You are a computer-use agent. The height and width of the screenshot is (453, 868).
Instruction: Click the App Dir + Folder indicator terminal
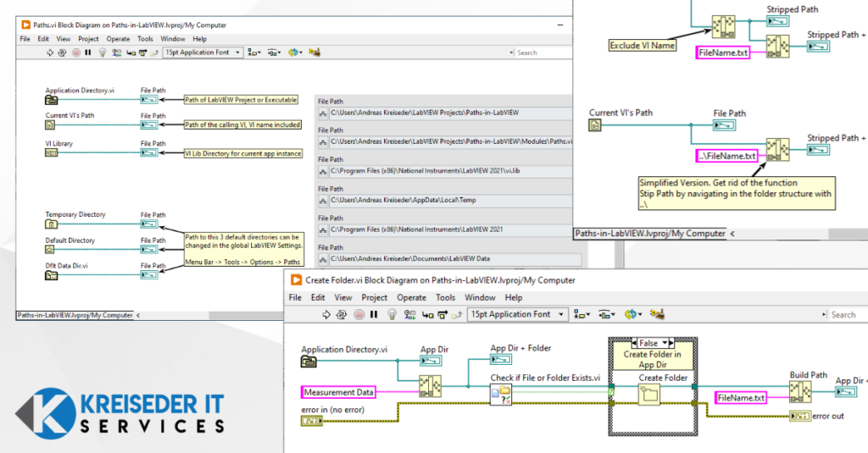[x=500, y=360]
